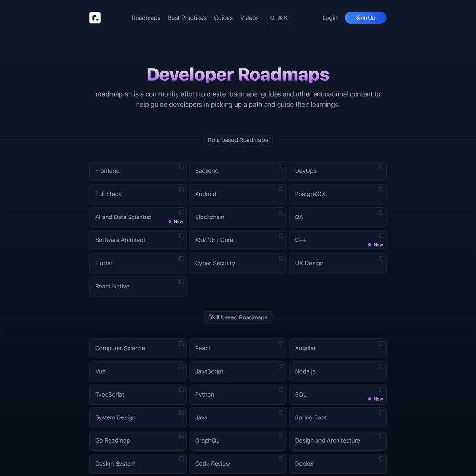Bookmark the UX Design roadmap
Image resolution: width=476 pixels, height=476 pixels.
[381, 258]
